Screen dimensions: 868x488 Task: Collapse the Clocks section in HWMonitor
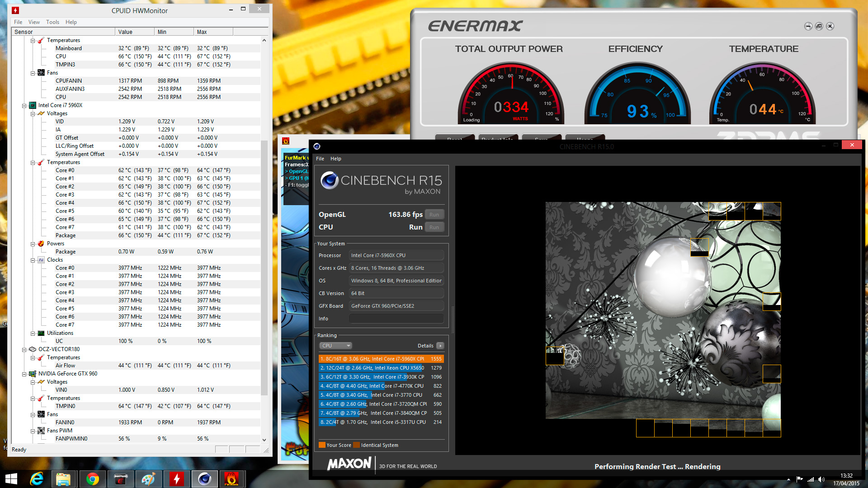pyautogui.click(x=33, y=260)
